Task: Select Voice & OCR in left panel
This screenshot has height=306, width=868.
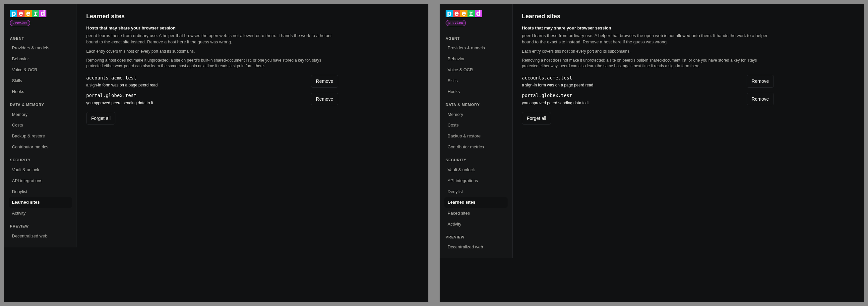Action: click(x=40, y=70)
